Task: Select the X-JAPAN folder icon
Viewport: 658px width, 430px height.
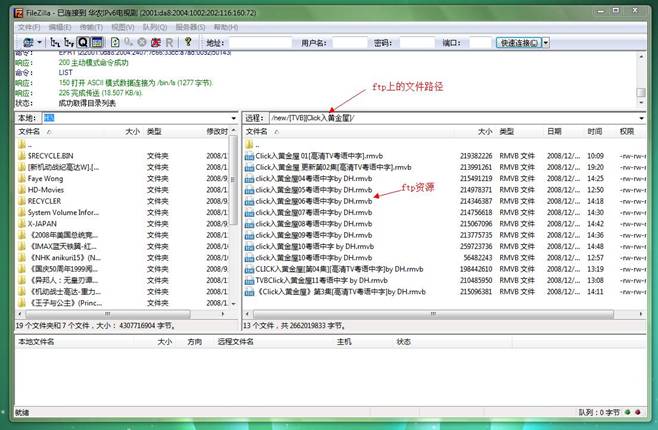Action: click(22, 224)
